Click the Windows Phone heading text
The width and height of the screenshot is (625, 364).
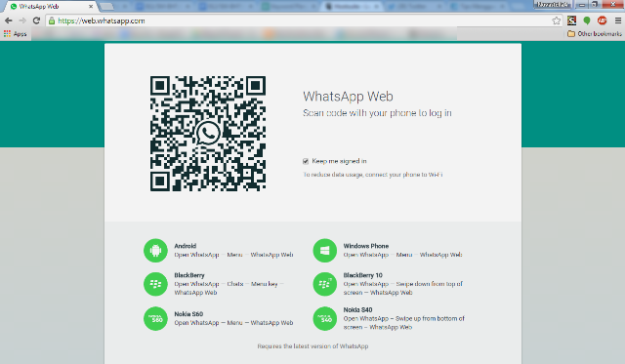[366, 246]
